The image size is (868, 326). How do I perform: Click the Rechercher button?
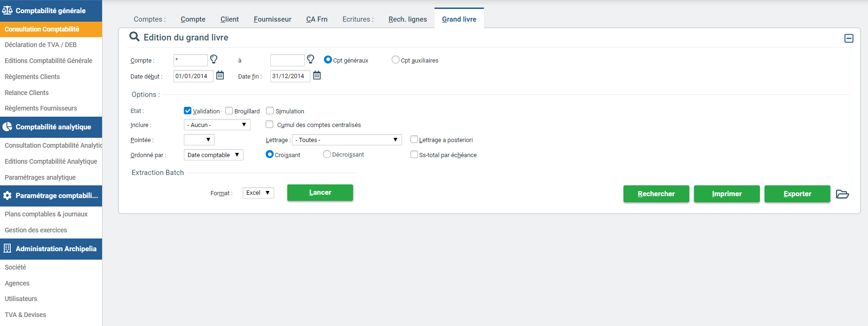(656, 194)
